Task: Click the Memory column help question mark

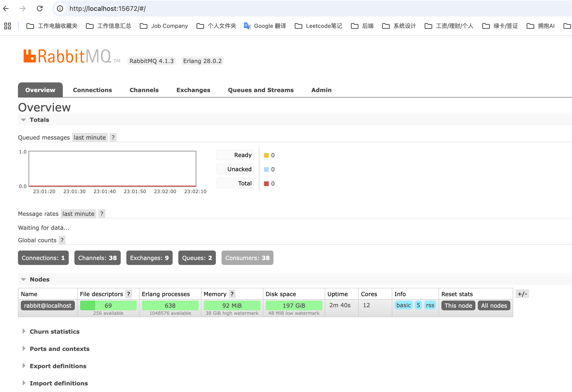Action: pyautogui.click(x=232, y=294)
